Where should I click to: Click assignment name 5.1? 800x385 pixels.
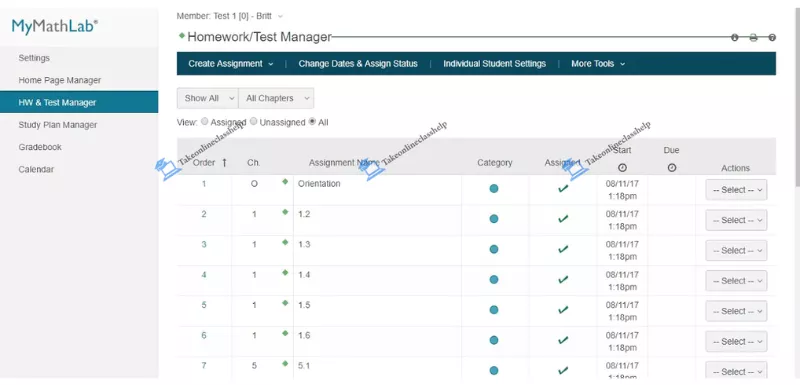coord(304,366)
